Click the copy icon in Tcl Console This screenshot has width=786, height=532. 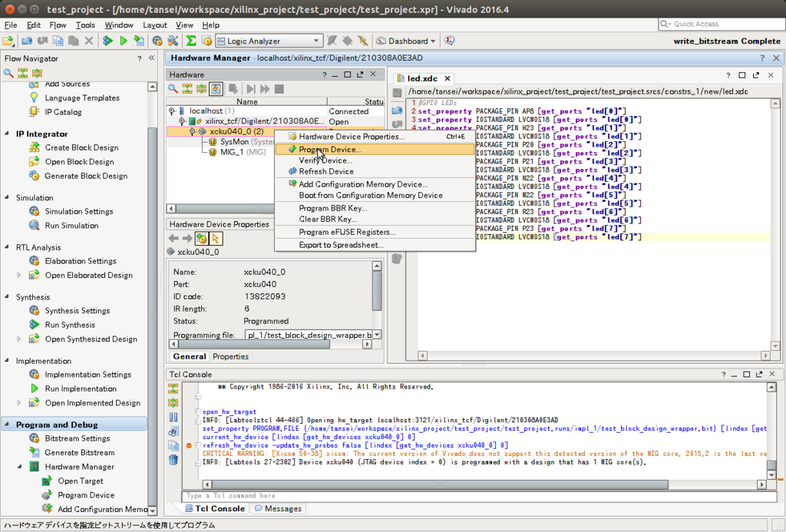point(173,445)
